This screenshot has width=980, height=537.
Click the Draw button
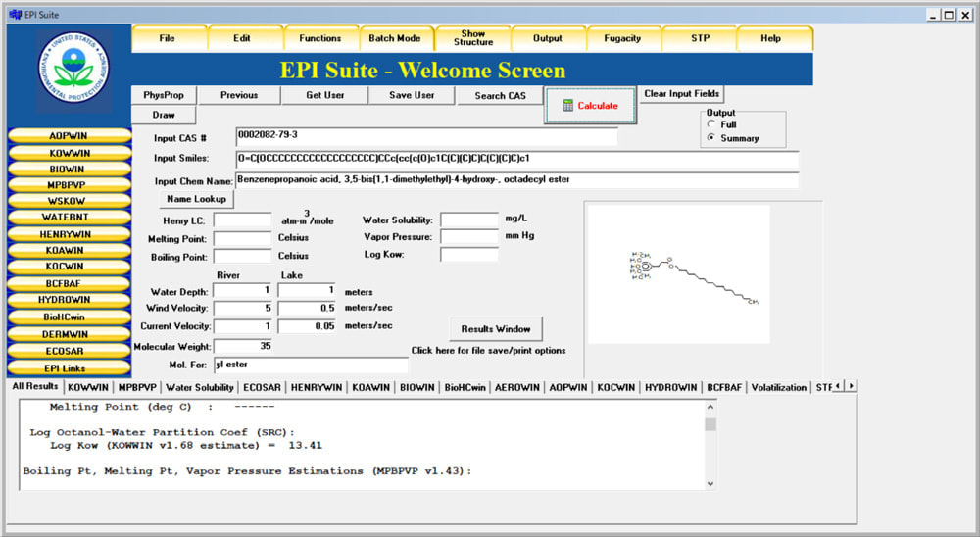tap(164, 115)
